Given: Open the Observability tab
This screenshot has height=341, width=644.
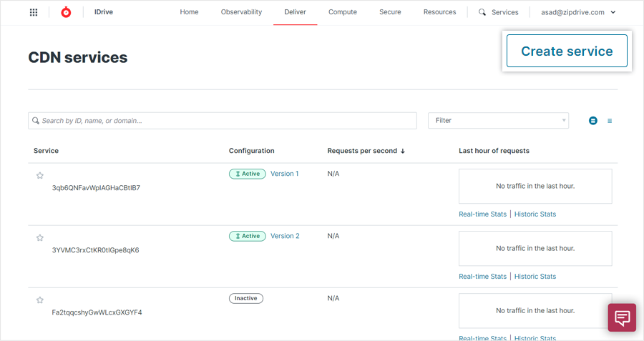Looking at the screenshot, I should click(x=242, y=12).
